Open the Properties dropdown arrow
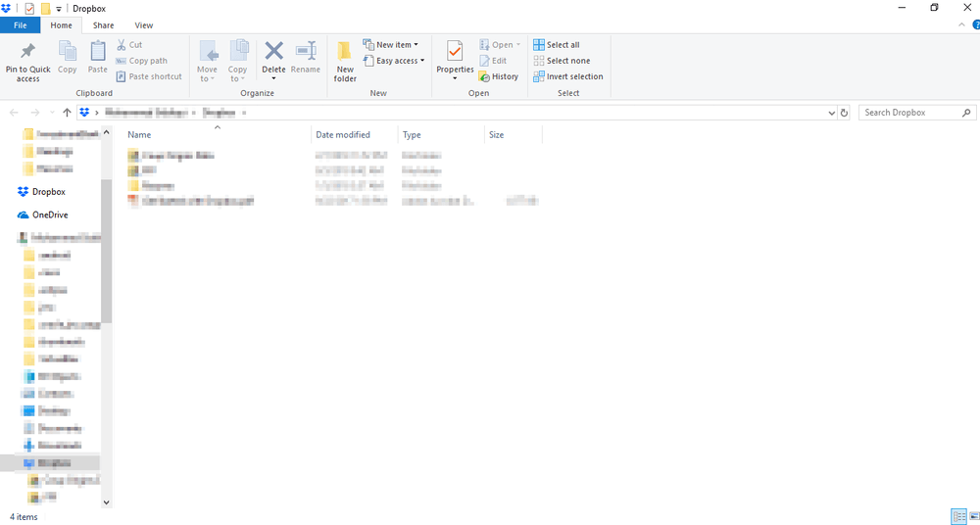This screenshot has width=980, height=525. (455, 78)
